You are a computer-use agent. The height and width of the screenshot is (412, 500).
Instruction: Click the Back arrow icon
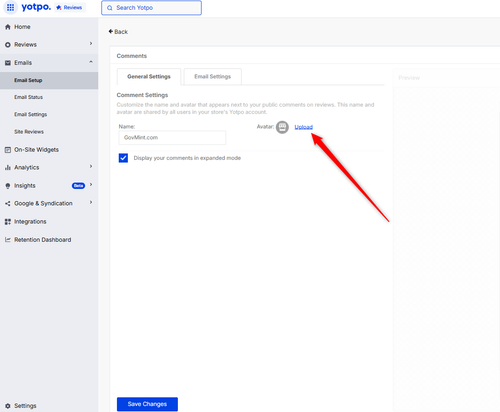pyautogui.click(x=111, y=31)
